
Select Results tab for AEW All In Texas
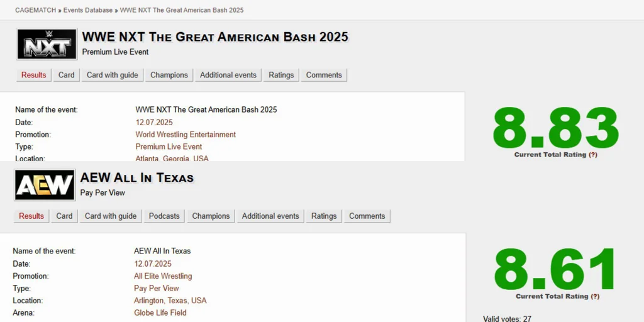[x=31, y=216]
